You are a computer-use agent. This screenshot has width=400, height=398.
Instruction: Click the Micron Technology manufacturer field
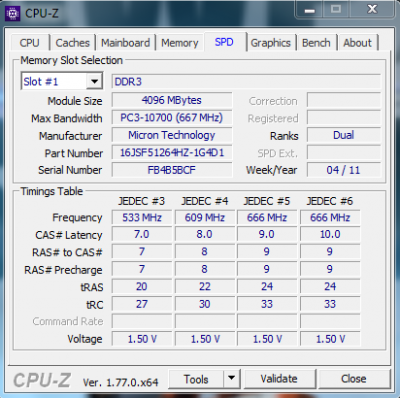coord(172,135)
